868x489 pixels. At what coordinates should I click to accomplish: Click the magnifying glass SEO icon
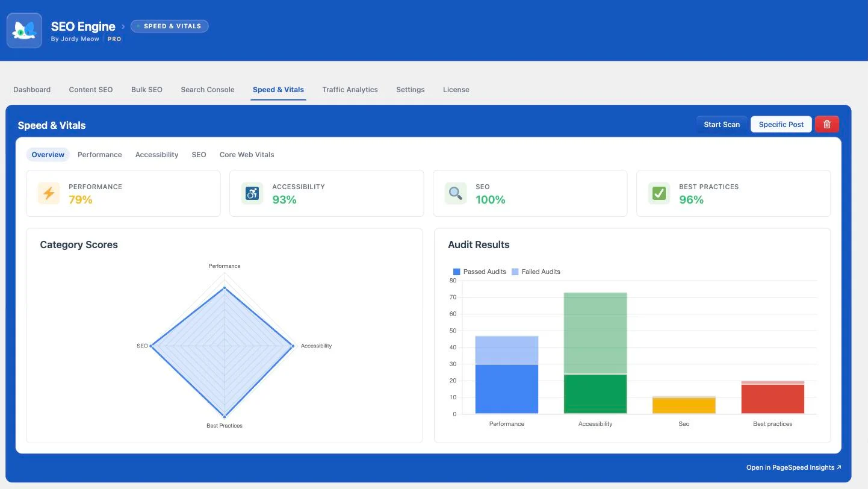tap(456, 193)
